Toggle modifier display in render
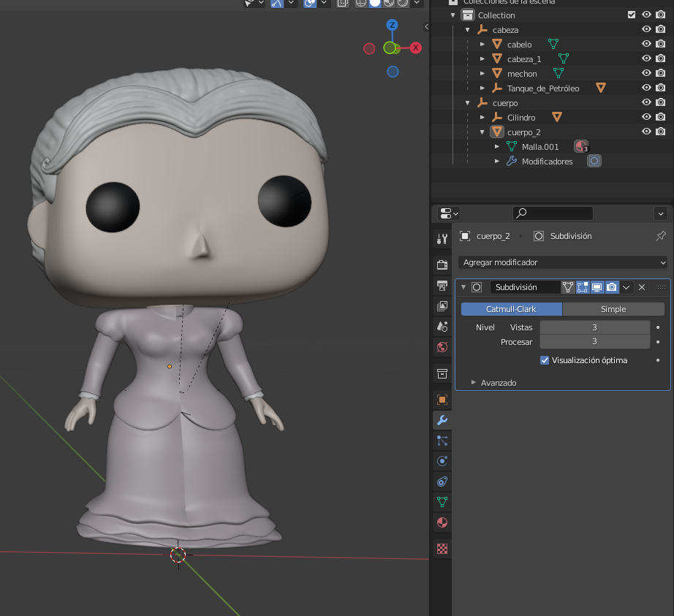 tap(611, 287)
